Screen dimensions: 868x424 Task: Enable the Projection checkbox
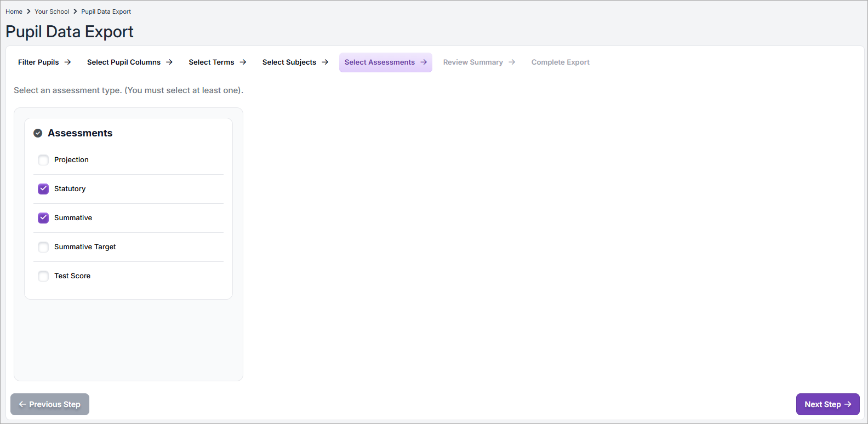point(43,160)
